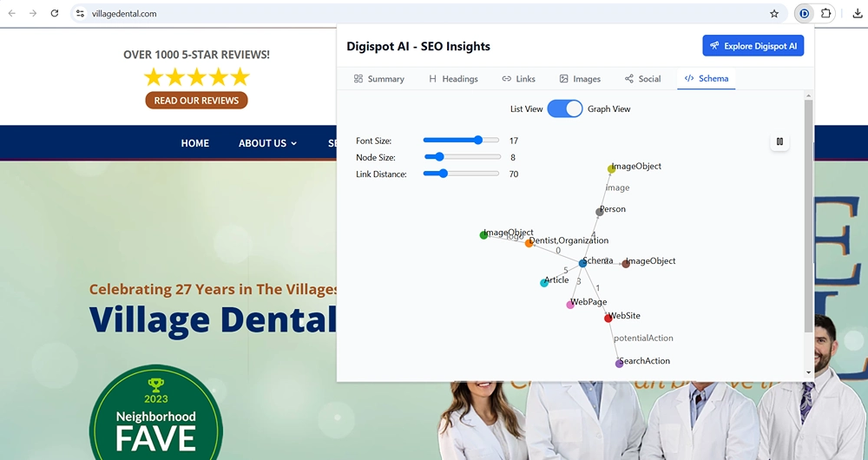868x460 pixels.
Task: Click the browser back arrow
Action: pos(11,13)
